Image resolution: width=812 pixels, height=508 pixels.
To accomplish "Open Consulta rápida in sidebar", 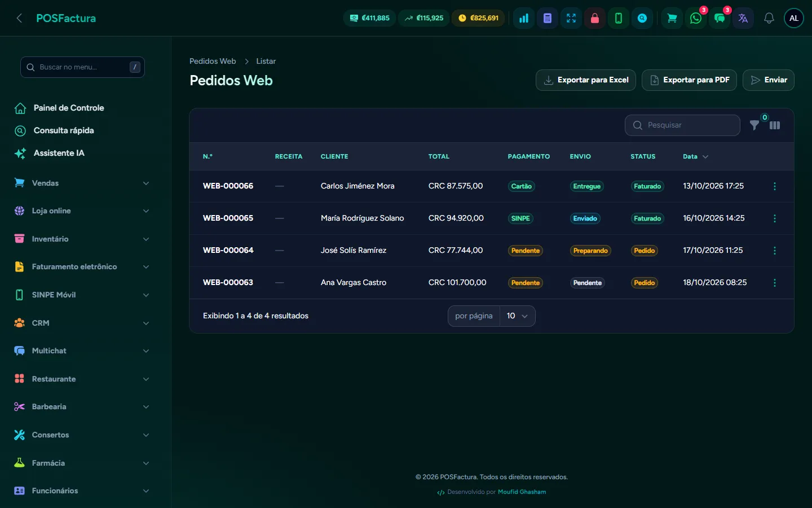I will [54, 130].
